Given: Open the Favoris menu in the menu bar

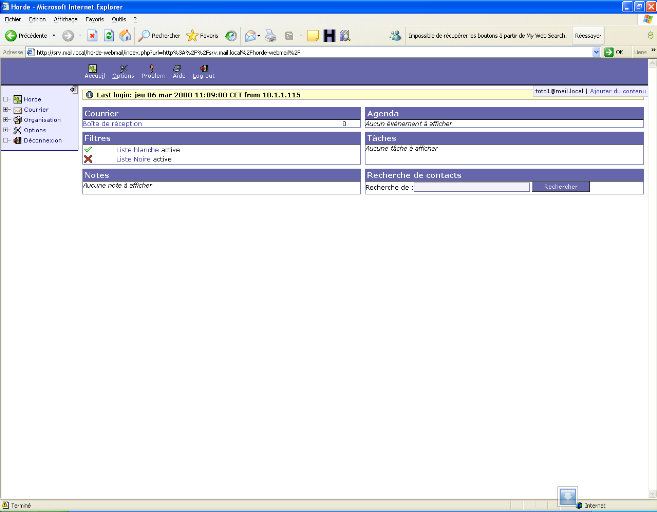Looking at the screenshot, I should (95, 19).
